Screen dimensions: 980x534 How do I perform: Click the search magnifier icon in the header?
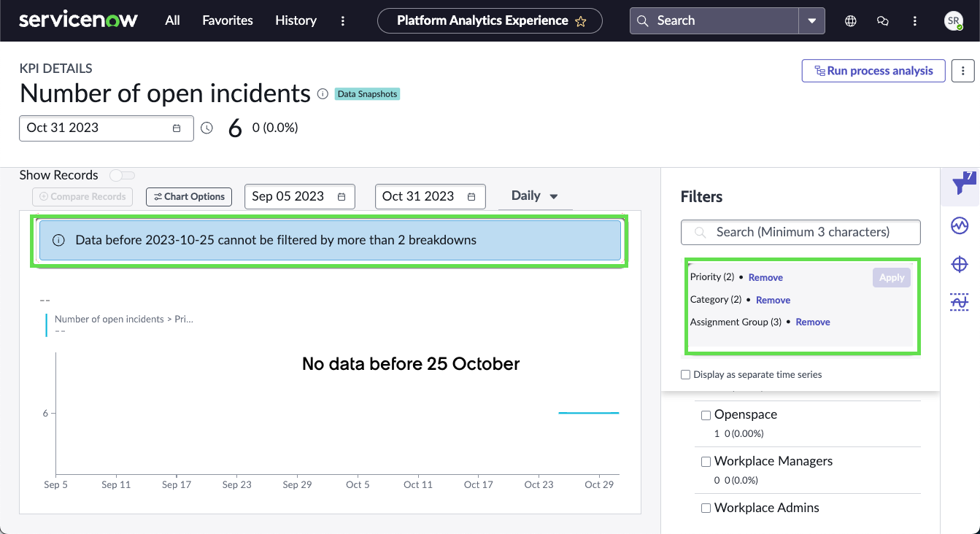(x=643, y=21)
